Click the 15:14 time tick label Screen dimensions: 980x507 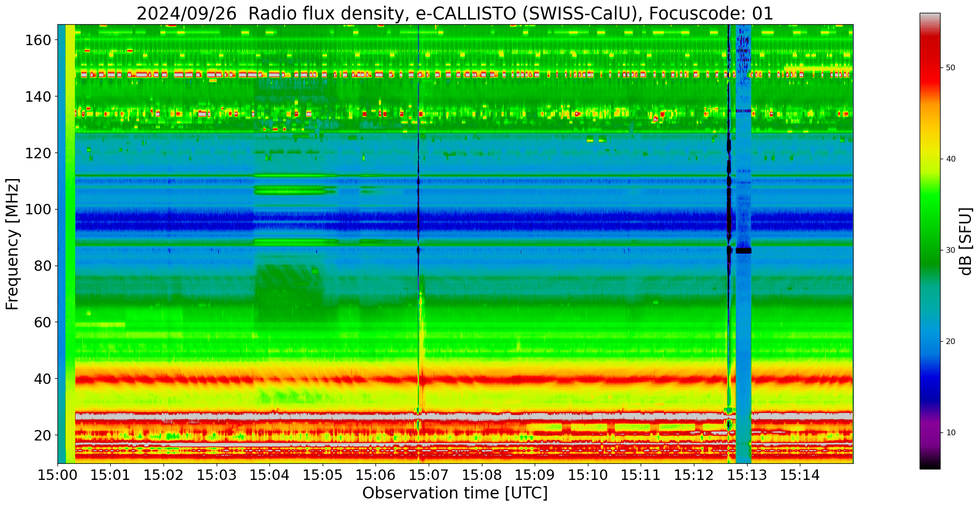coord(800,475)
